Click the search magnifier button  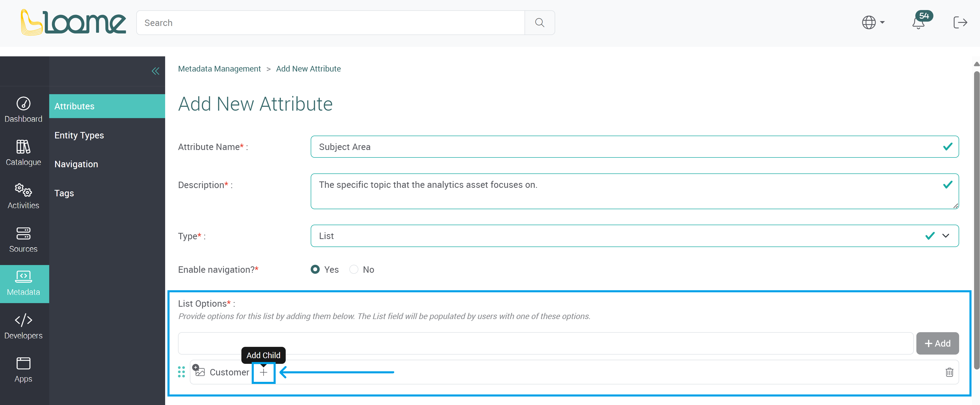pyautogui.click(x=539, y=23)
